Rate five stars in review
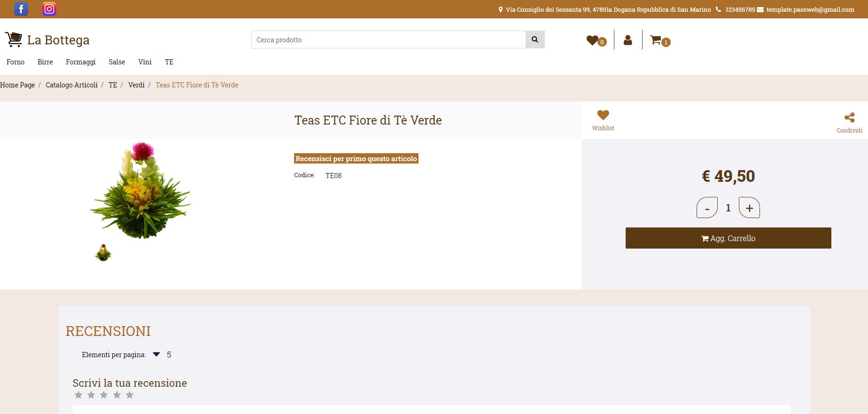Screen dimensions: 868x414 pos(130,395)
